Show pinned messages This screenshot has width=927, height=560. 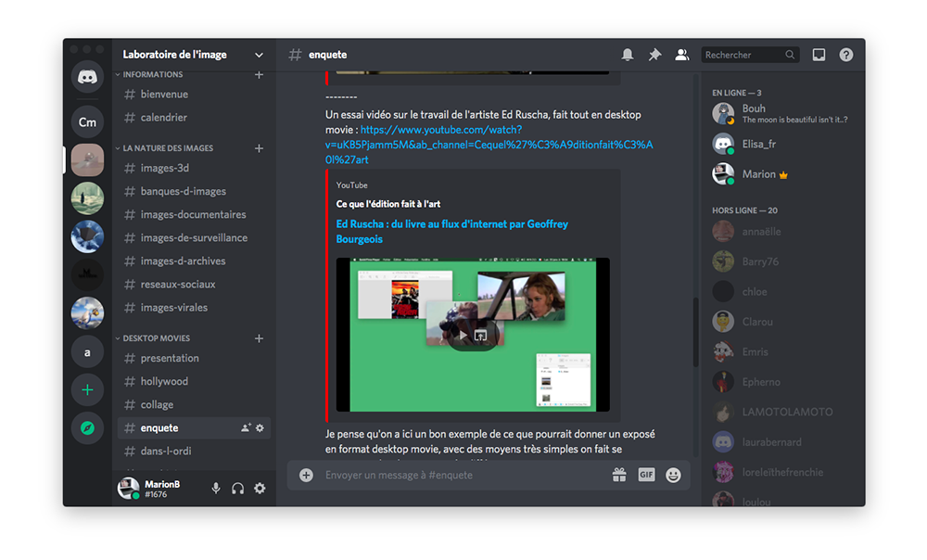coord(654,55)
